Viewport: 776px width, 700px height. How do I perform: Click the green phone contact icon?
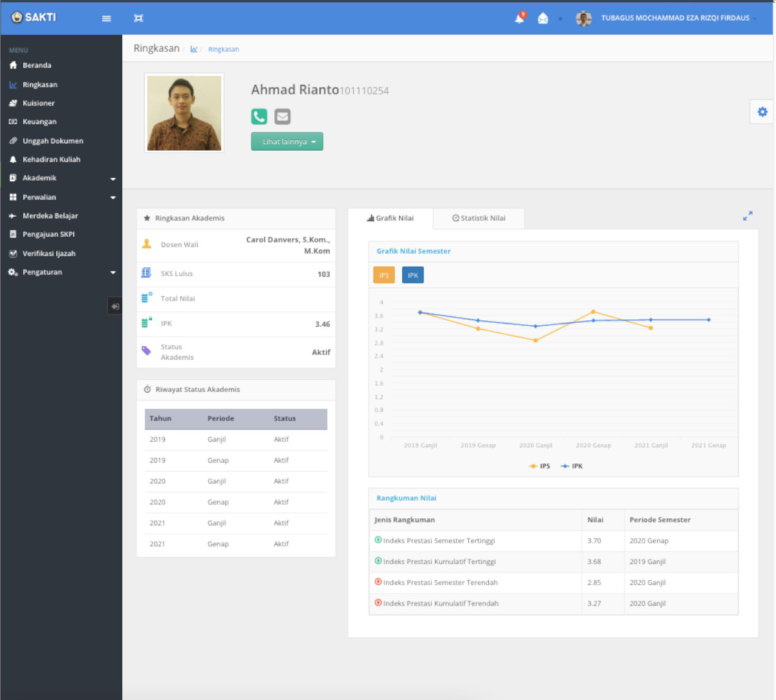259,116
